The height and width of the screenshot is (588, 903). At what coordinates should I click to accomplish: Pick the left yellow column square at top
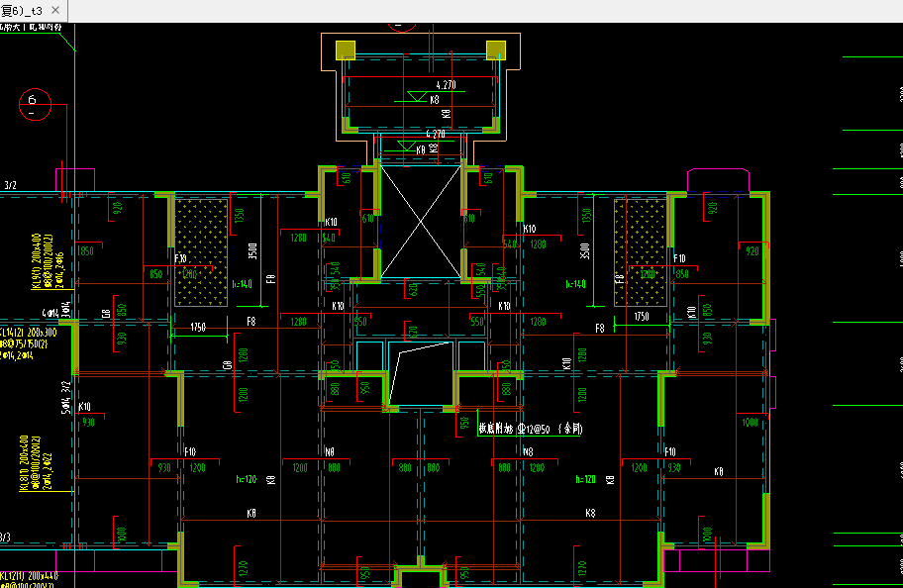(346, 50)
